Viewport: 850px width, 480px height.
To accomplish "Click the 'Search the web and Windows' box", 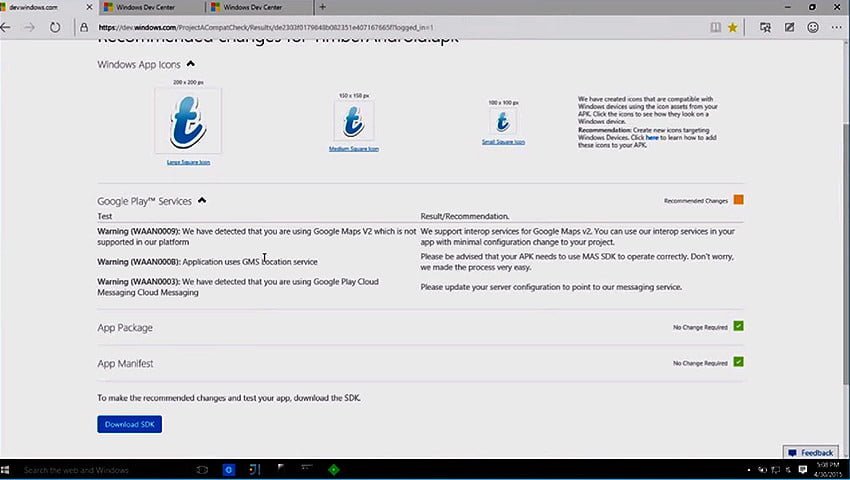I will [76, 470].
